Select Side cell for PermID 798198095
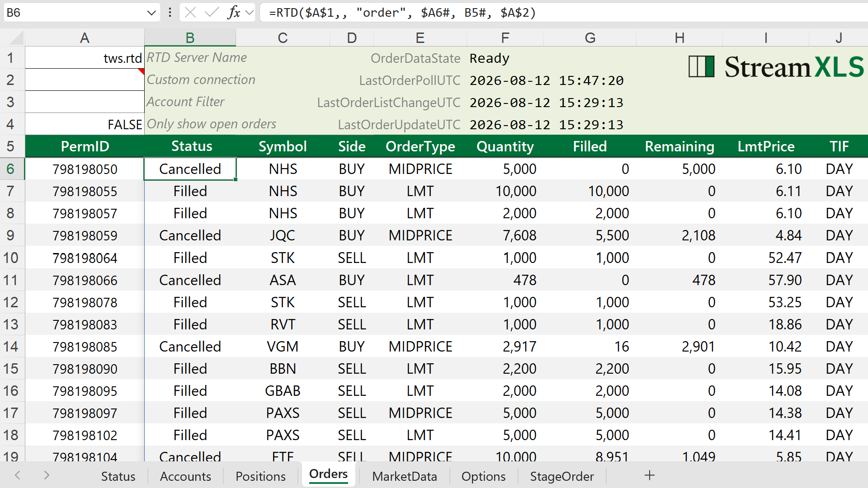 (352, 391)
